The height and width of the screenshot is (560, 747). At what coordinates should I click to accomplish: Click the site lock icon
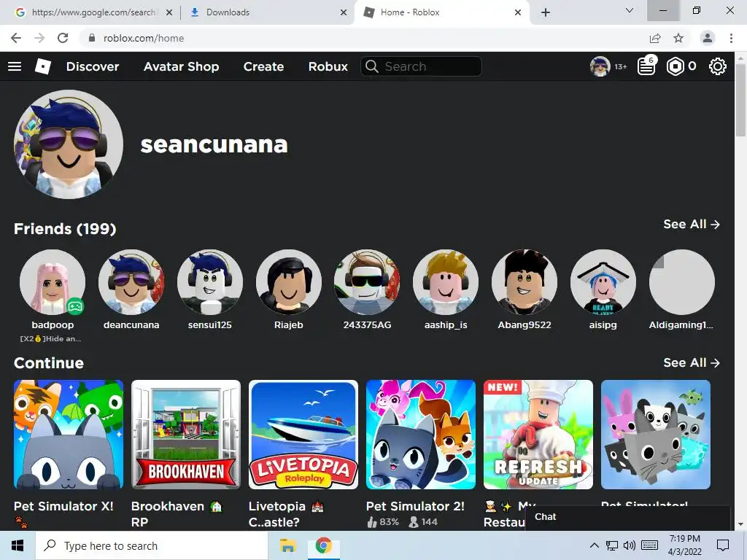[92, 38]
